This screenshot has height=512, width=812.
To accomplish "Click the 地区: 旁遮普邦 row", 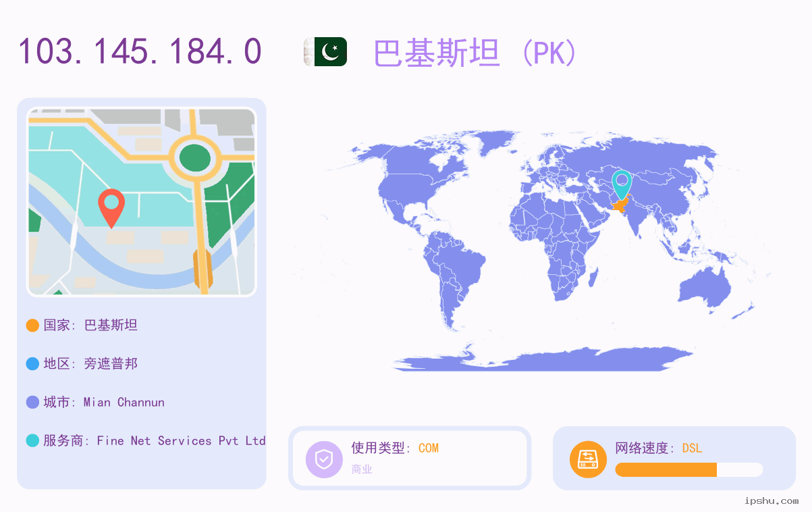I will 82,364.
